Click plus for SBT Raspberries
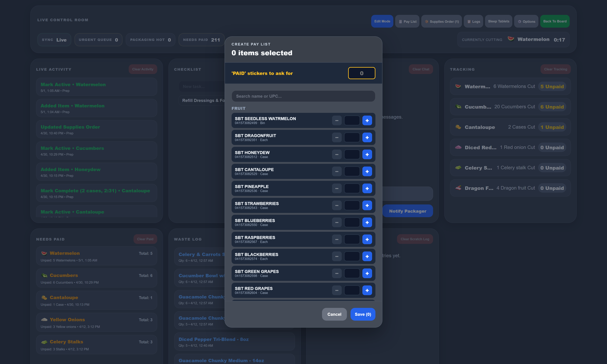607x364 pixels. coord(367,239)
